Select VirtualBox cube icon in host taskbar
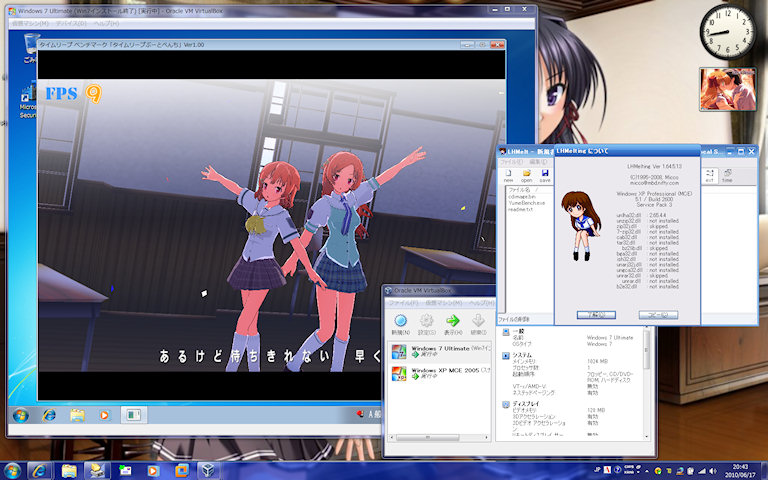Viewport: 768px width, 480px height. pos(208,471)
